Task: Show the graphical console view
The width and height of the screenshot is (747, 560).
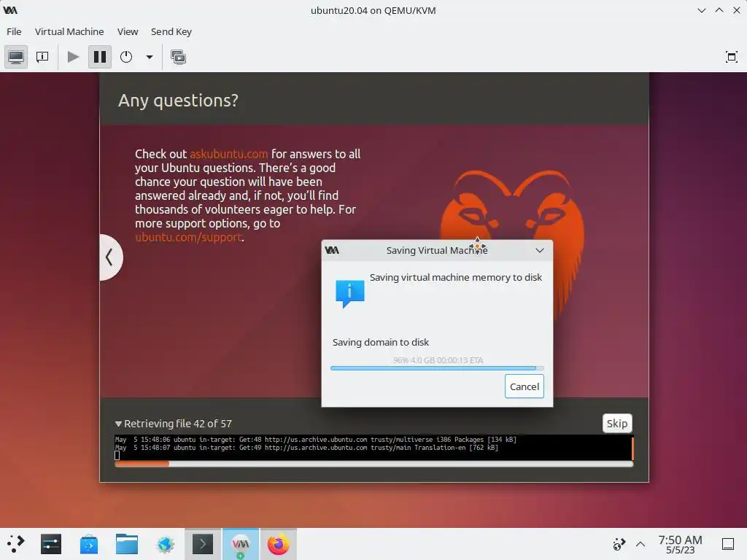Action: (x=16, y=57)
